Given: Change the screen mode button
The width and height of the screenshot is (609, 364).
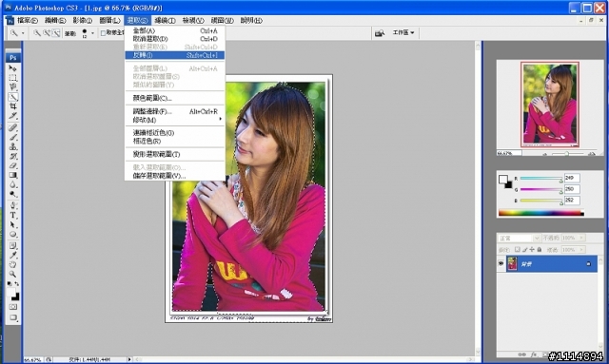Looking at the screenshot, I should coord(12,317).
